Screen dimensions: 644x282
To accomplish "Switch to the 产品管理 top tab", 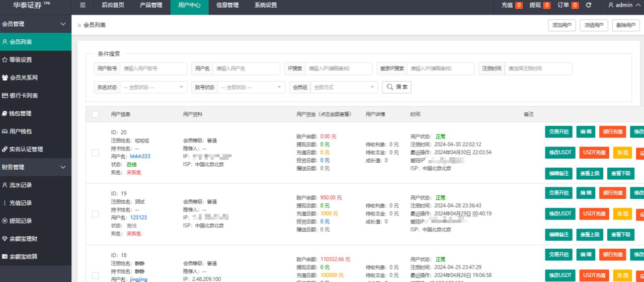I will click(151, 6).
